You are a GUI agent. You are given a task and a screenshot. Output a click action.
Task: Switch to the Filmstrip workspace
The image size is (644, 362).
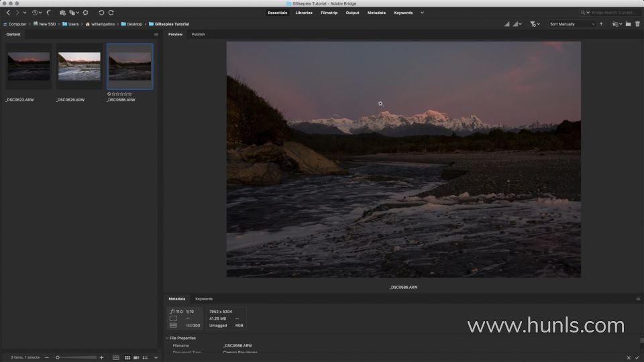(x=329, y=13)
